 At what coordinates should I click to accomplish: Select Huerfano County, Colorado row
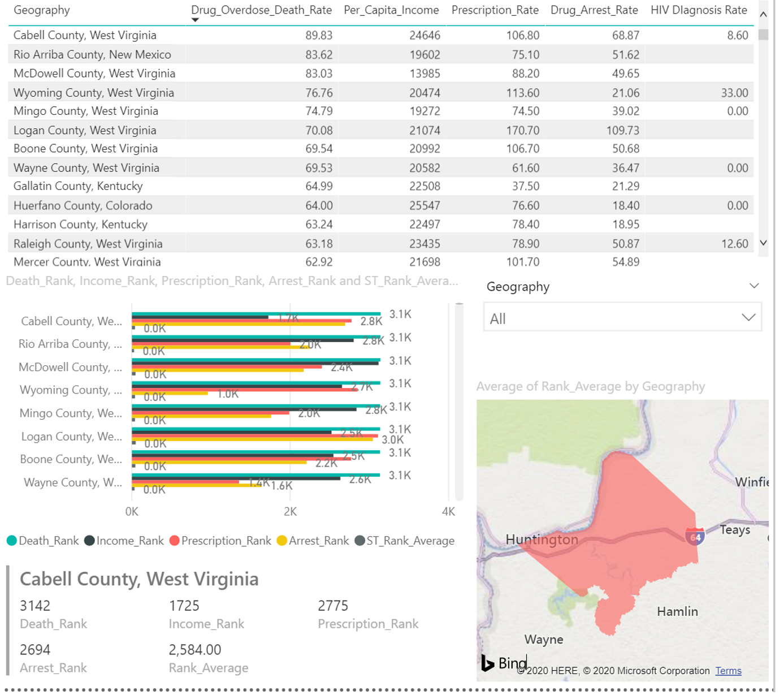click(x=380, y=205)
